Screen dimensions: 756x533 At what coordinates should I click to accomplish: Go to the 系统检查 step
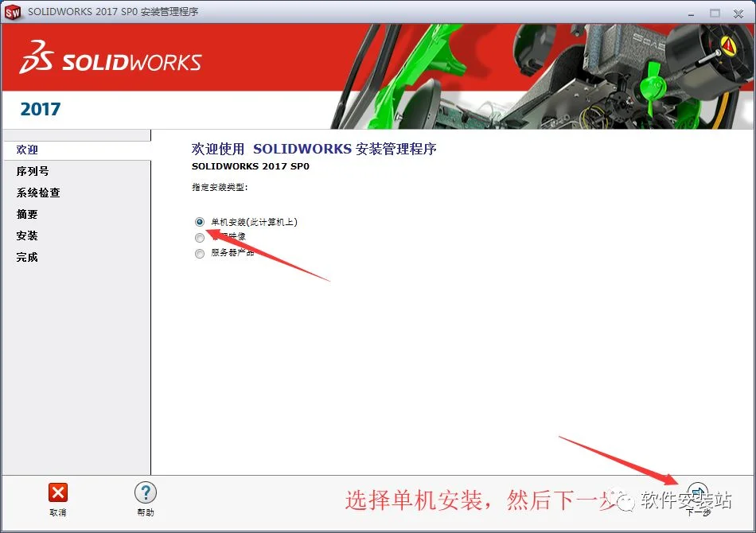click(x=38, y=193)
